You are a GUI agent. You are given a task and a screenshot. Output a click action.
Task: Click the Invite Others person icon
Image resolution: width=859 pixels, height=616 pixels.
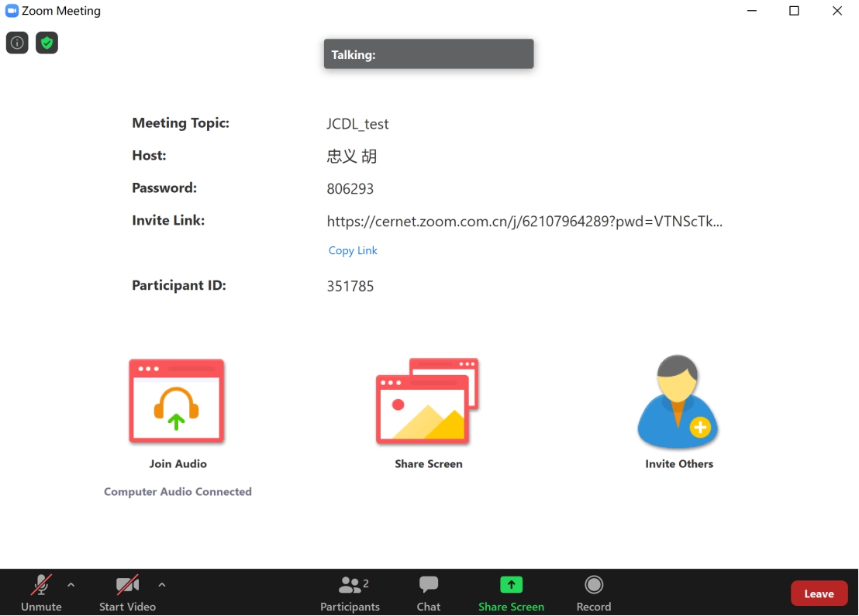[x=678, y=402]
